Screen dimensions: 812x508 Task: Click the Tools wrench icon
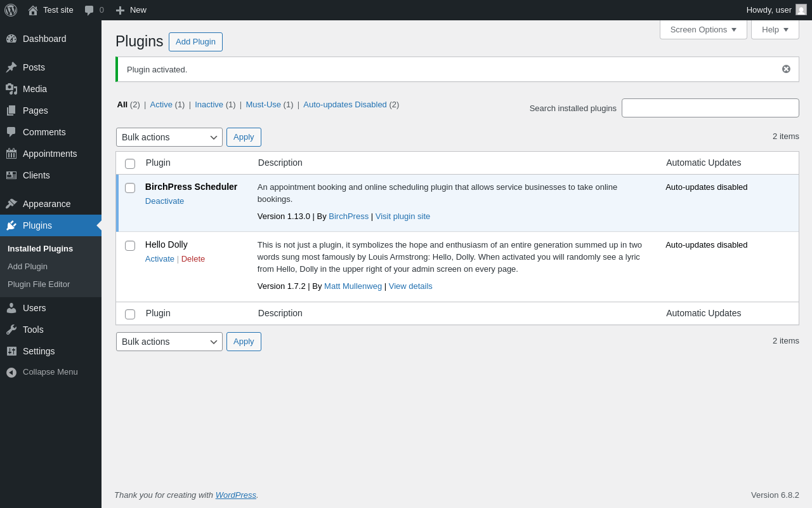pos(11,330)
